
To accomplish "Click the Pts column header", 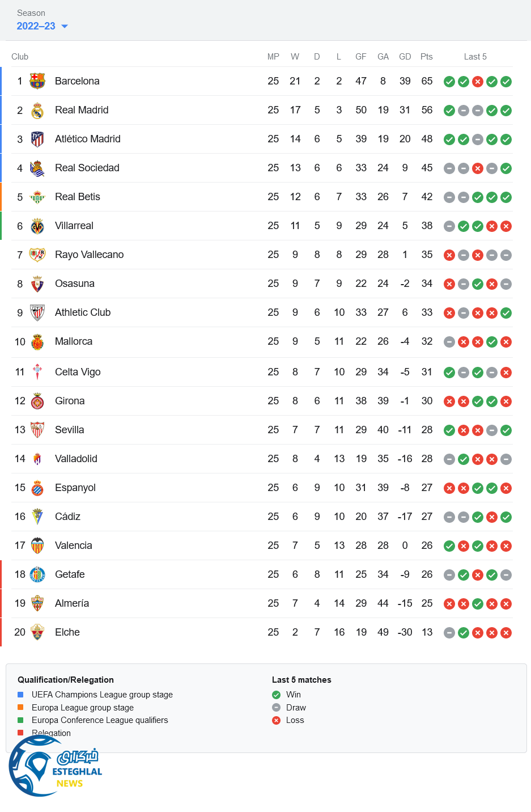I will [426, 57].
